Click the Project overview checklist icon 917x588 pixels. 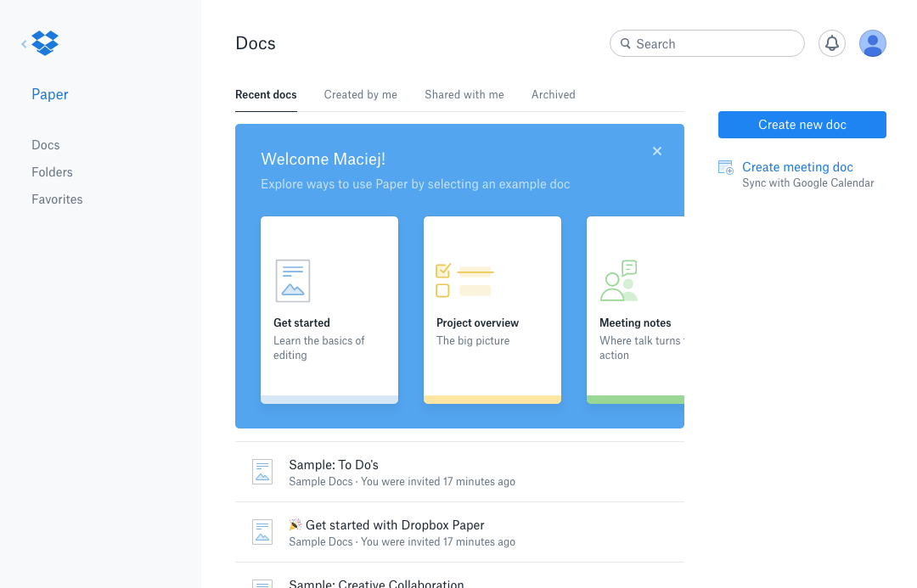(x=465, y=281)
